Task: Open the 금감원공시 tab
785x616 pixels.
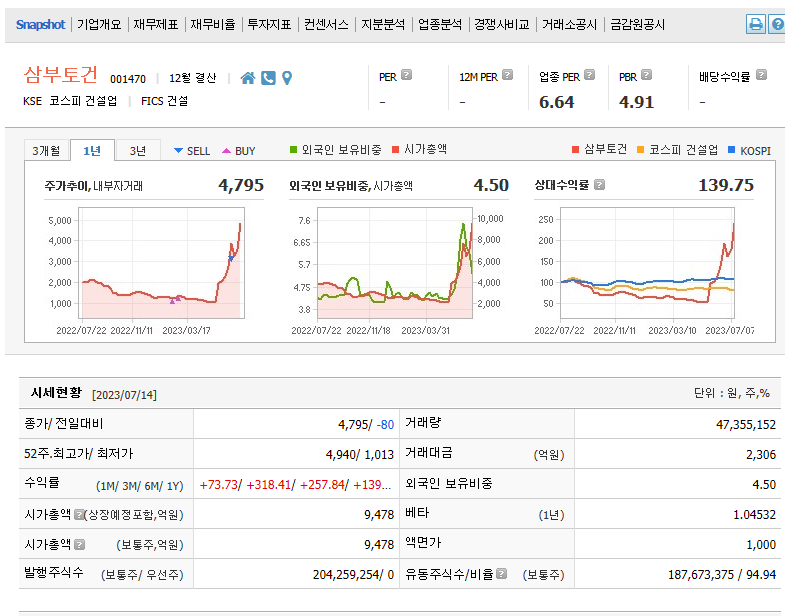Action: (638, 25)
